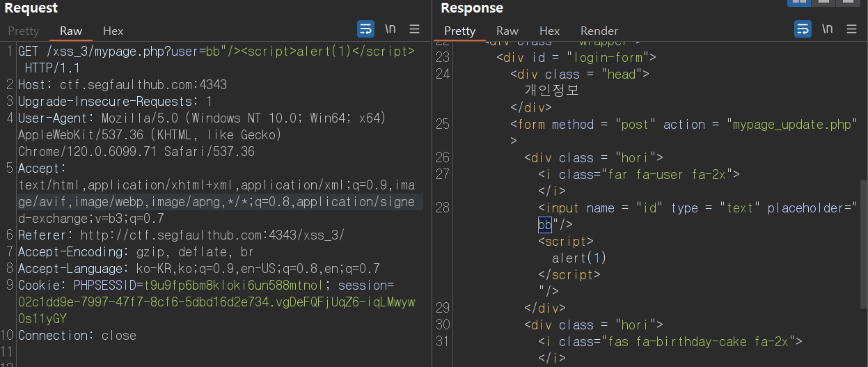Click the Host: ctf.segfaulthub.com:4343 header
Viewport: 868px width, 367px height.
[123, 85]
